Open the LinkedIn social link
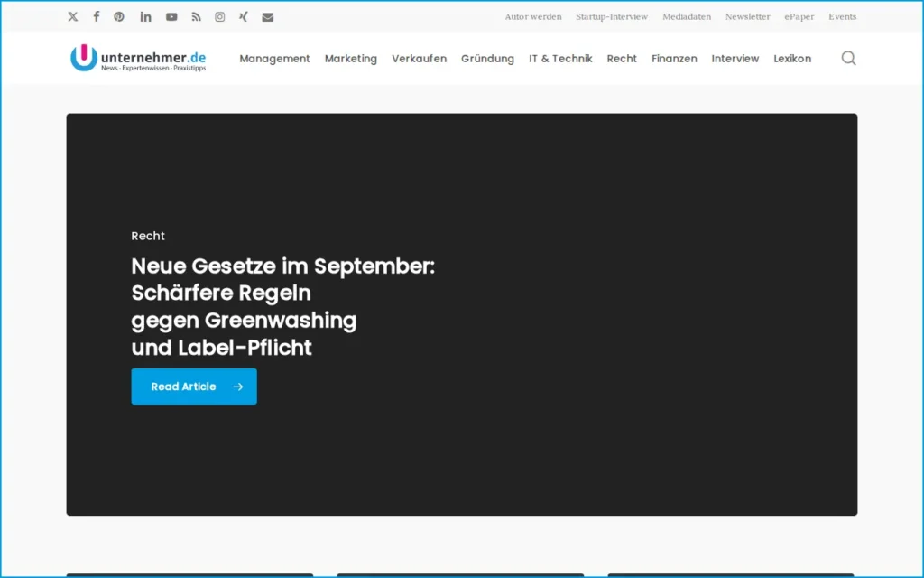Viewport: 924px width, 578px height. [145, 16]
